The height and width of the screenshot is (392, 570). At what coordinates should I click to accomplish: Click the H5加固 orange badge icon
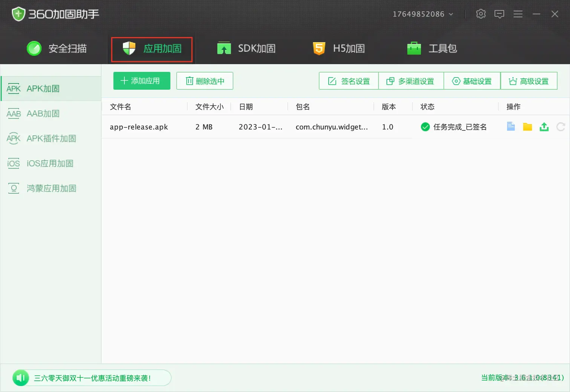click(319, 48)
